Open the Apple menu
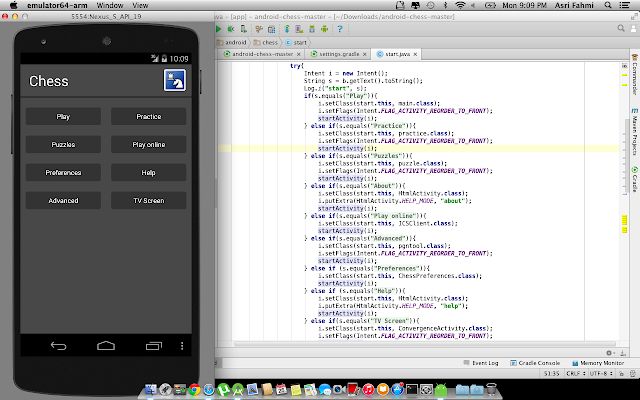Viewport: 640px width, 400px height. point(13,5)
